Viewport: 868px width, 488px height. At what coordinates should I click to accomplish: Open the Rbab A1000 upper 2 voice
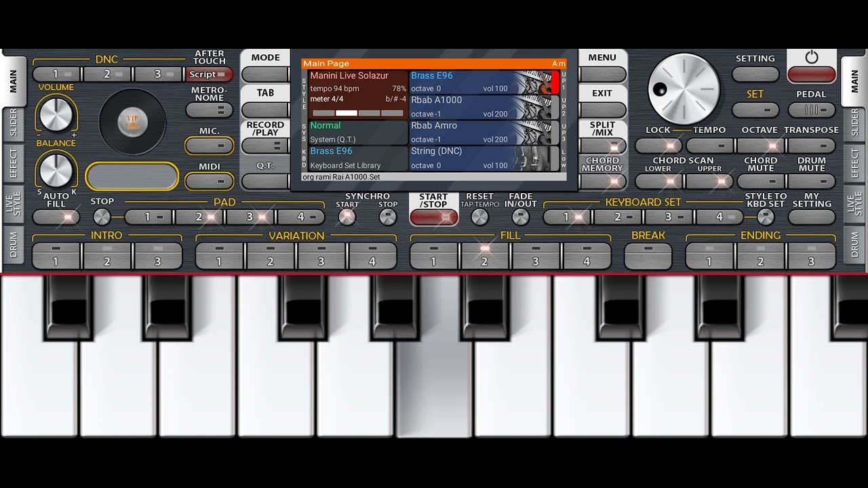coord(483,107)
